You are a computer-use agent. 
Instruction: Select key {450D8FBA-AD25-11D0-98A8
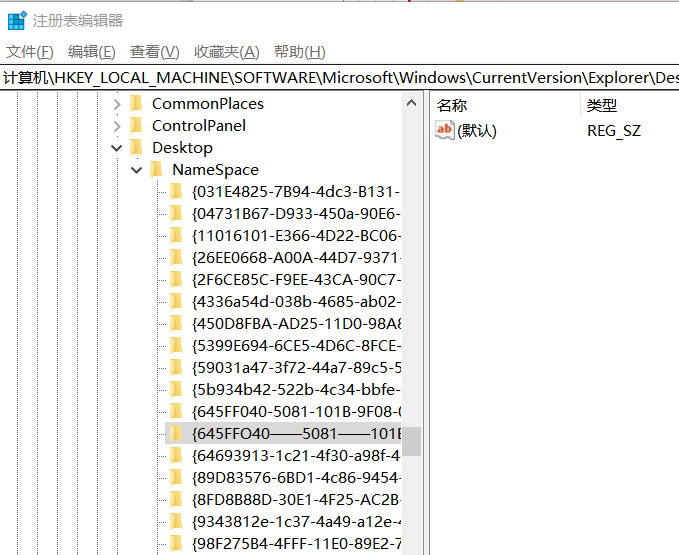pos(296,324)
